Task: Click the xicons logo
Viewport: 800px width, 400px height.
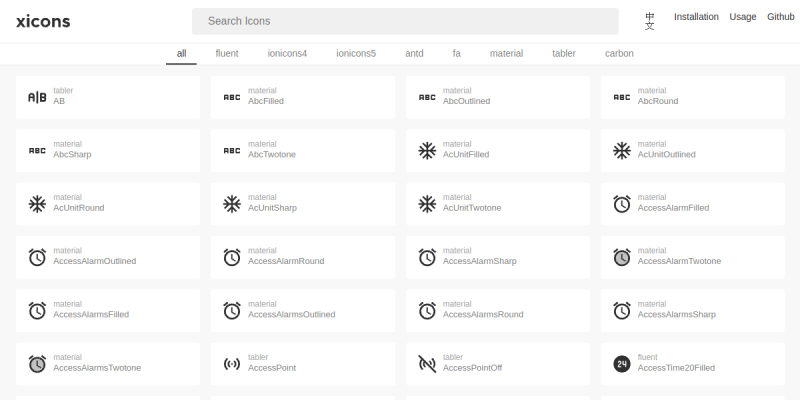Action: pos(43,21)
